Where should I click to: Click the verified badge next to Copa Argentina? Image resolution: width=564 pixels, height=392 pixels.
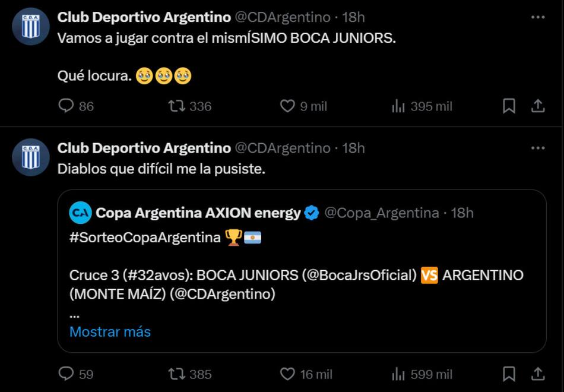coord(310,213)
